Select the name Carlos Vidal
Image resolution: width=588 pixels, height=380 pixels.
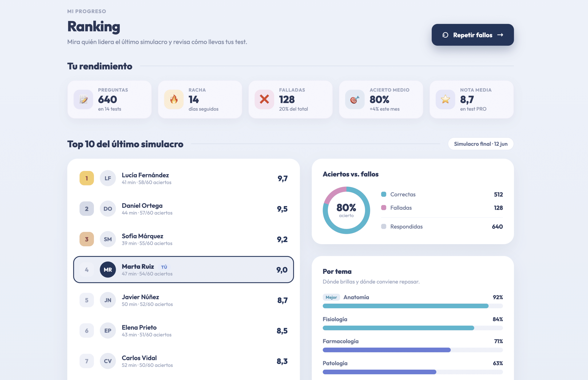tap(139, 358)
